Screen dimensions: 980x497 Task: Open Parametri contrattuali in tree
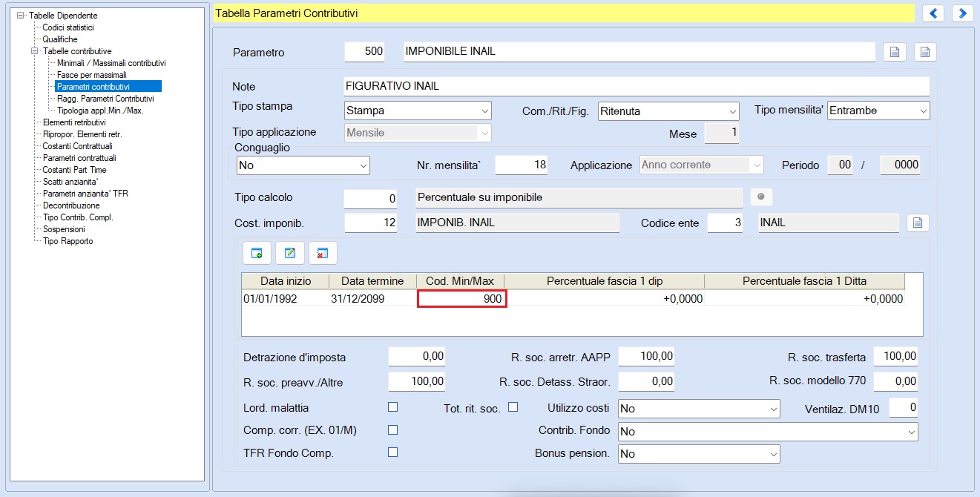pos(79,158)
